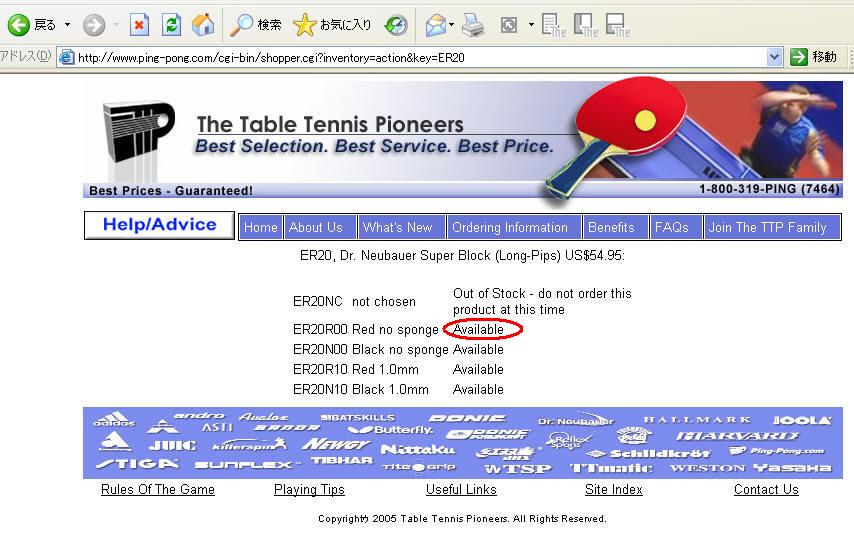This screenshot has height=544, width=854.
Task: Click the JUIC brand logo
Action: pyautogui.click(x=172, y=445)
